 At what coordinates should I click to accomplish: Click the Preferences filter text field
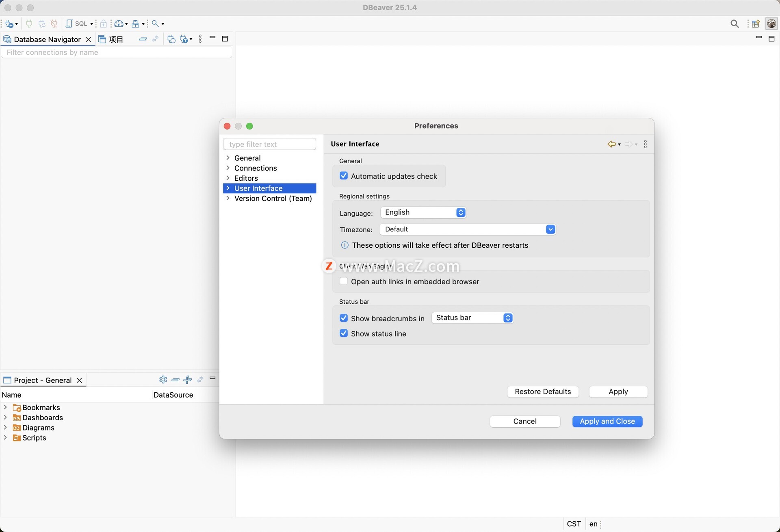click(269, 144)
